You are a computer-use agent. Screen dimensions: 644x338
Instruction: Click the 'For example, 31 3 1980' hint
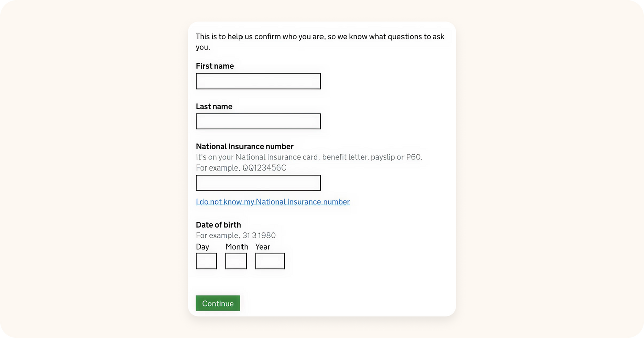pyautogui.click(x=235, y=235)
